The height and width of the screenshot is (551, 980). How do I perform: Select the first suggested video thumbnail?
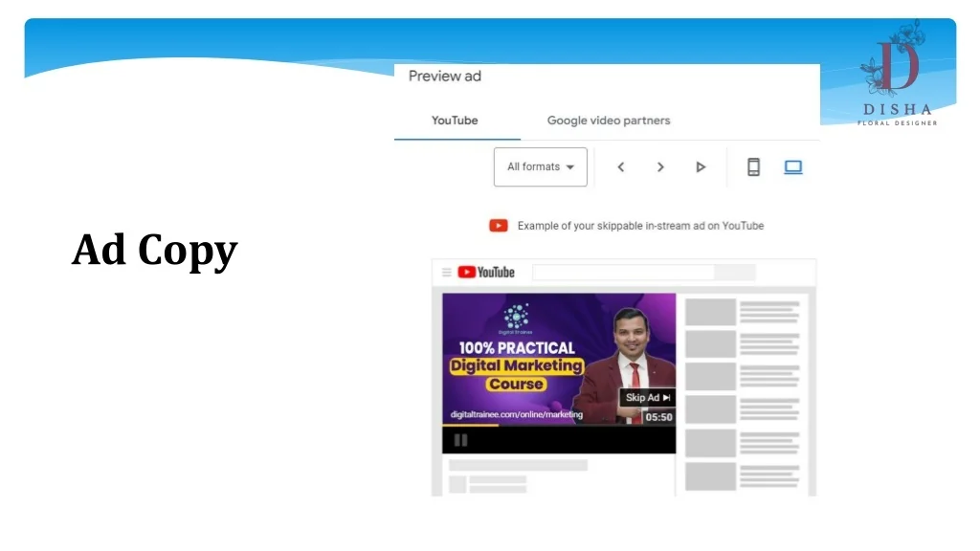(710, 312)
